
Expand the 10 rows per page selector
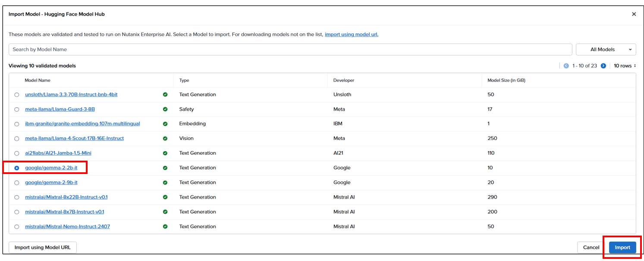click(625, 66)
